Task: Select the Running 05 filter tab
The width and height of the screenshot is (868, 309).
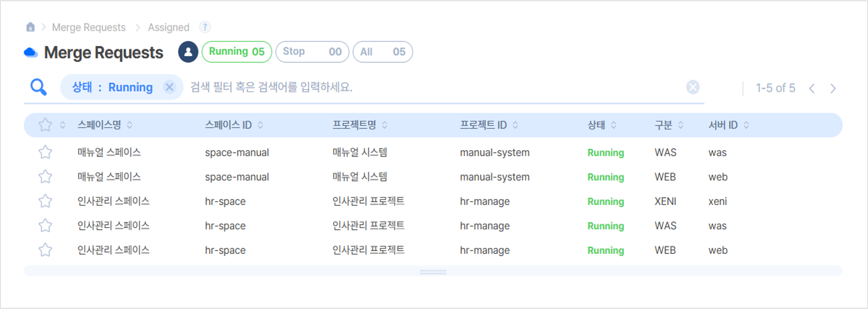Action: pos(237,52)
